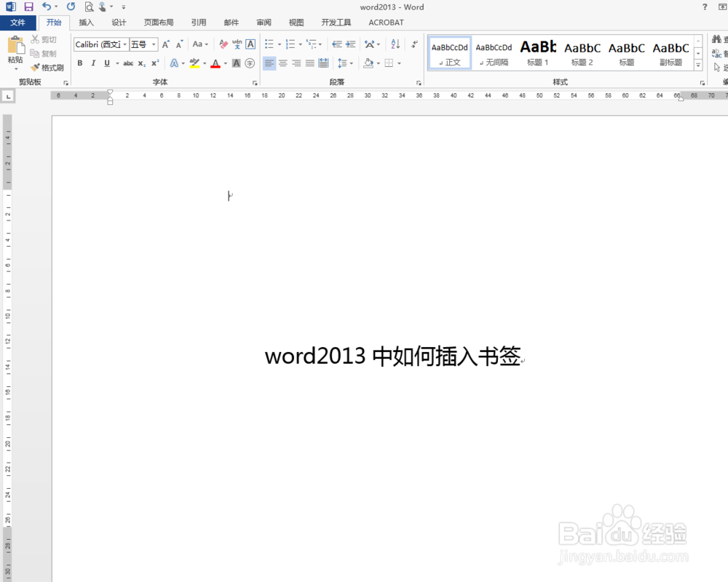The image size is (728, 582).
Task: Apply paragraph shading fill color
Action: coord(368,63)
